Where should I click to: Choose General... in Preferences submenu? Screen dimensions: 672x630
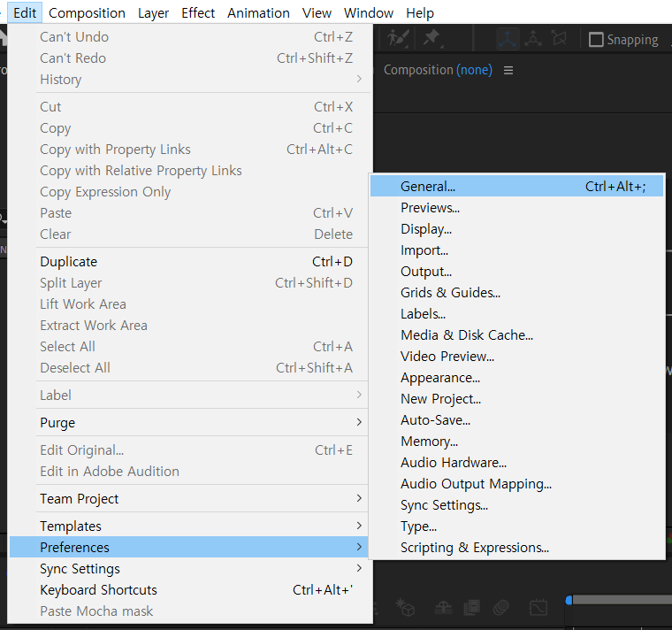pos(517,187)
